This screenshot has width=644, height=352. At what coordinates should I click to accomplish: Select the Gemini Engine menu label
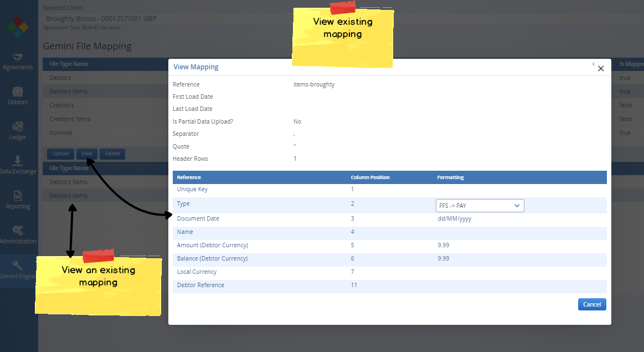pyautogui.click(x=18, y=276)
